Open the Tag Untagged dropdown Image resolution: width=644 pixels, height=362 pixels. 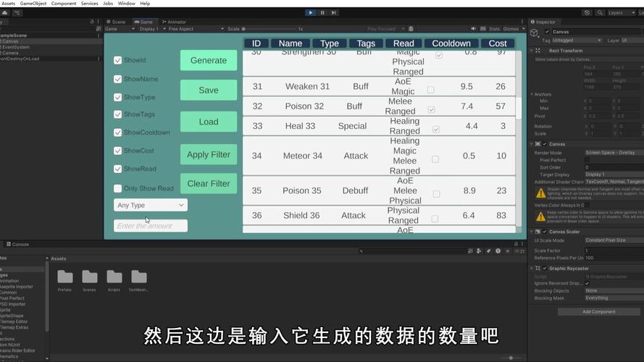coord(577,41)
